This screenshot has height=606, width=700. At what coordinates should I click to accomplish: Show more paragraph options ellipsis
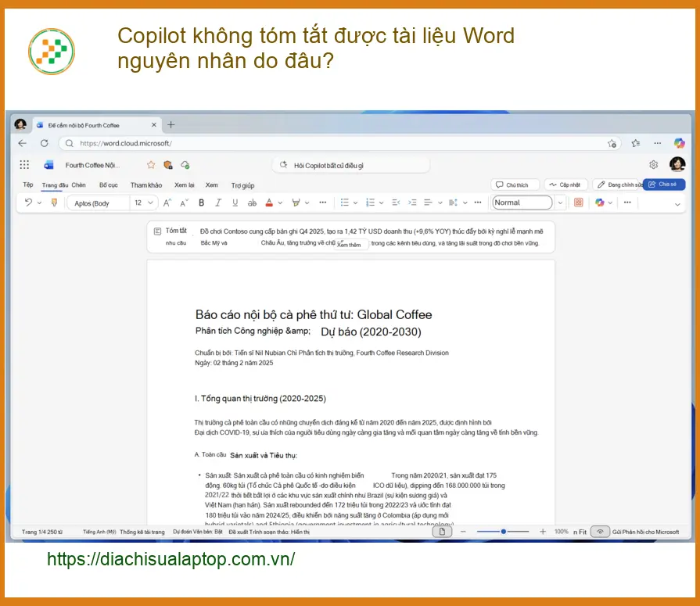pos(478,203)
